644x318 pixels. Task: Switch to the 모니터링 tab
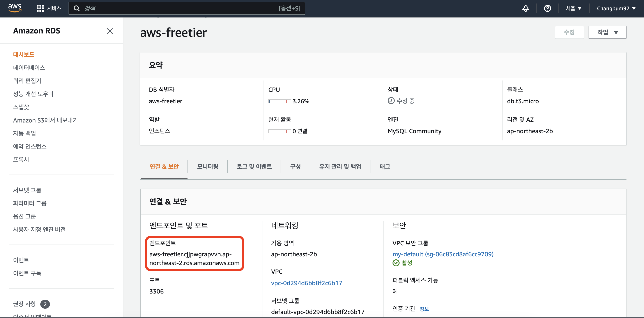(207, 166)
